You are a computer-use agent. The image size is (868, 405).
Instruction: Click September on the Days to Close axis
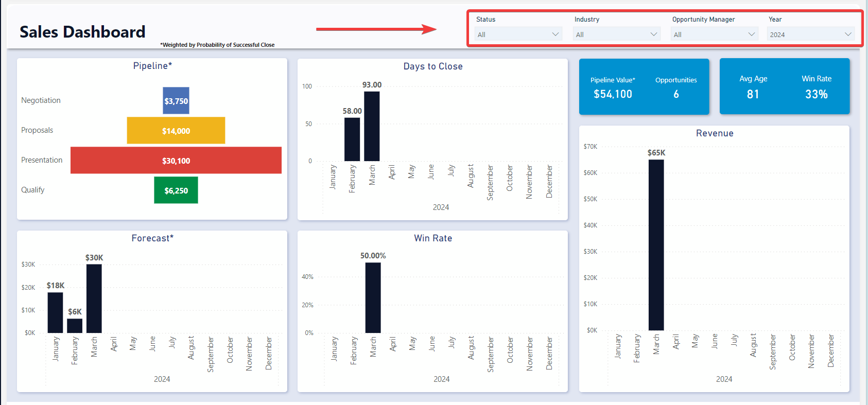490,183
